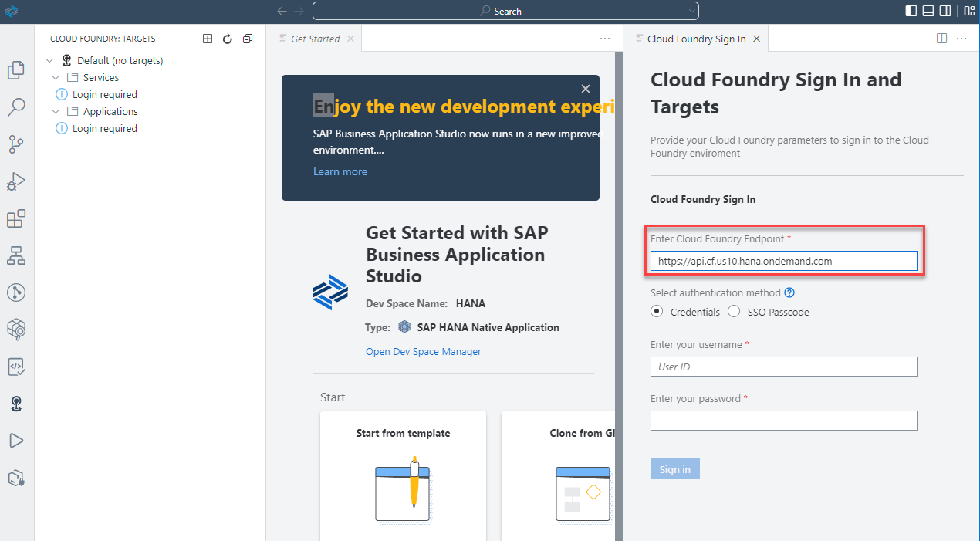The width and height of the screenshot is (980, 541).
Task: Refresh the Cloud Foundry Targets list
Action: [227, 38]
